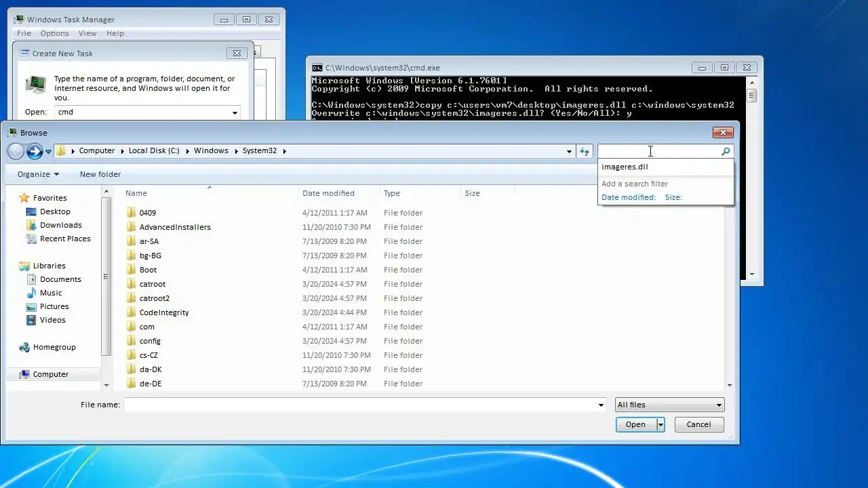Add the Date modified search filter
The image size is (868, 488).
pos(629,197)
